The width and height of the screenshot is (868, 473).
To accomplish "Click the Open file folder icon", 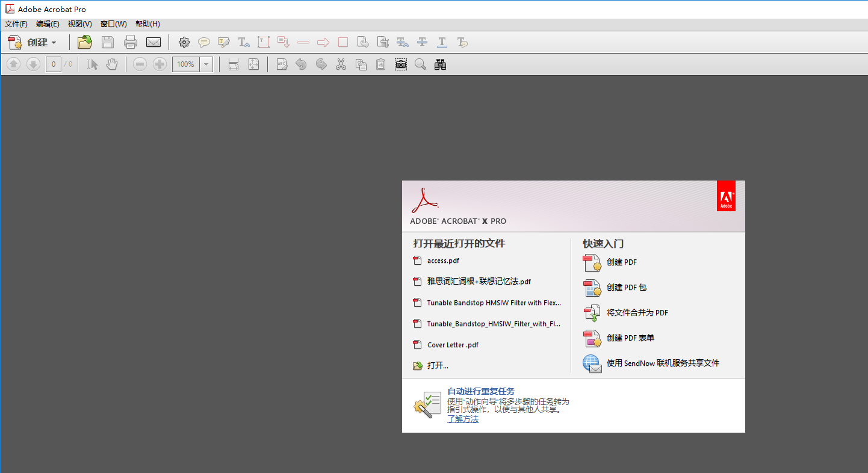I will [85, 42].
